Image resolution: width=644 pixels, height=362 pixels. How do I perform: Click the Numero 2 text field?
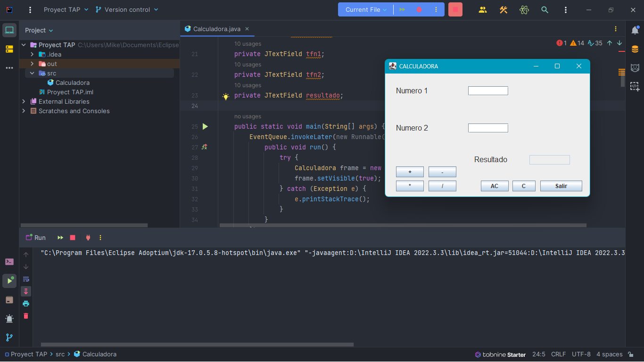(488, 128)
